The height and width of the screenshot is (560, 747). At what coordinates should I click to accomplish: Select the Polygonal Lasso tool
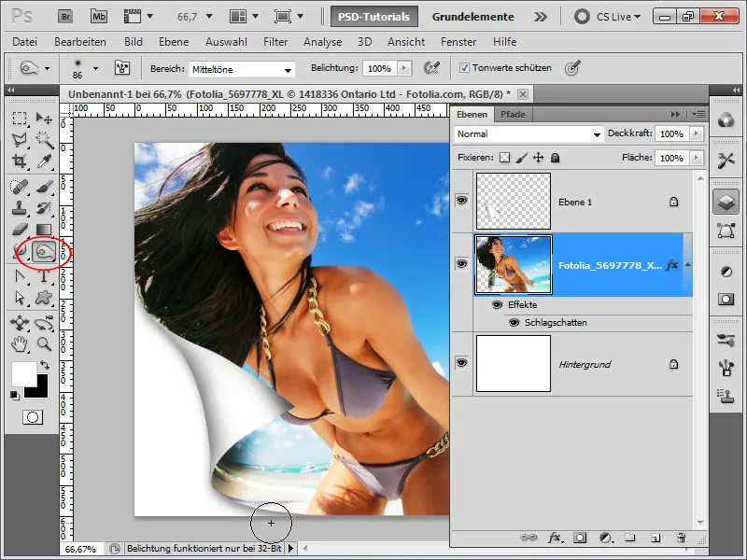tap(19, 139)
